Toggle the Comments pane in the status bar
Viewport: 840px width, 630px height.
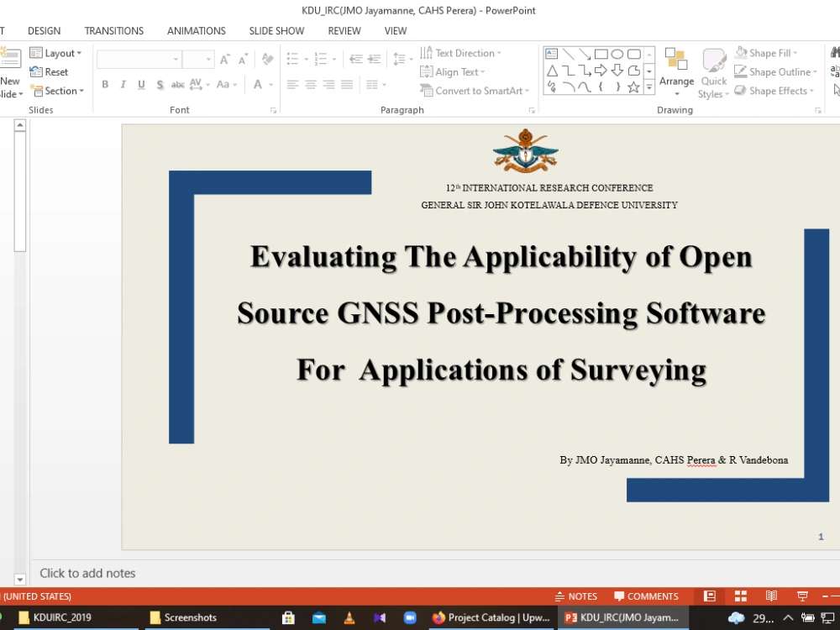pos(646,596)
